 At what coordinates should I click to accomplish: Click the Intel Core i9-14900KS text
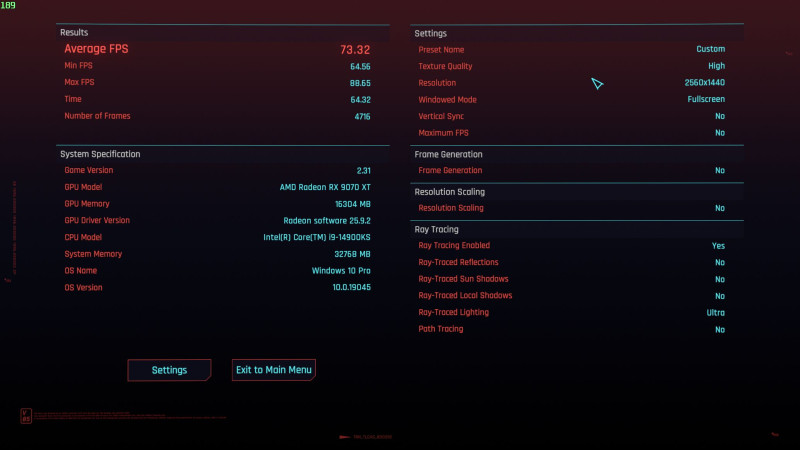pos(317,237)
